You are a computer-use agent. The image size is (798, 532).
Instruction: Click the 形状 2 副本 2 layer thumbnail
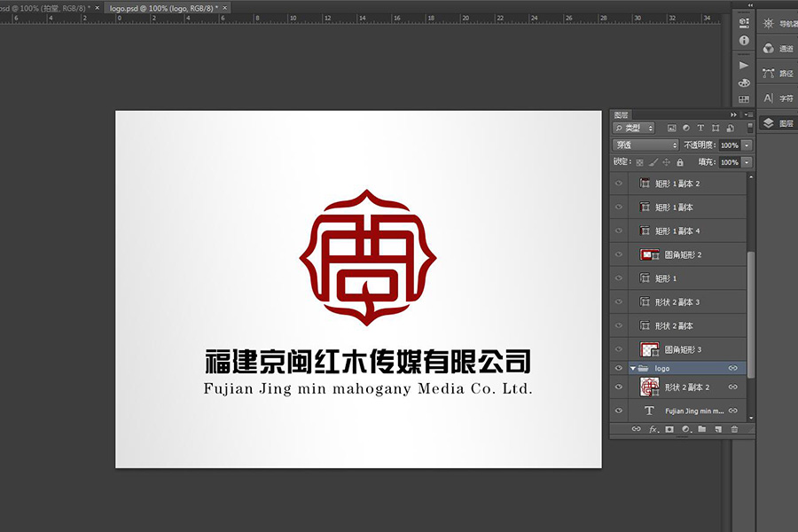point(649,387)
